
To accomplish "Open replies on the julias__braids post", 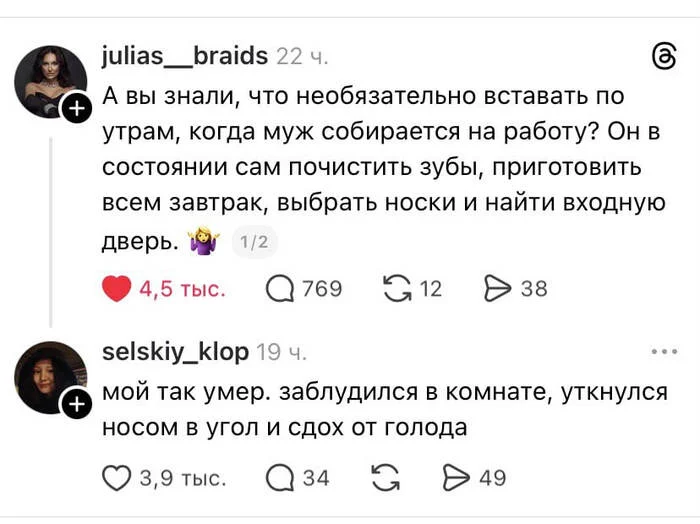I will (281, 289).
